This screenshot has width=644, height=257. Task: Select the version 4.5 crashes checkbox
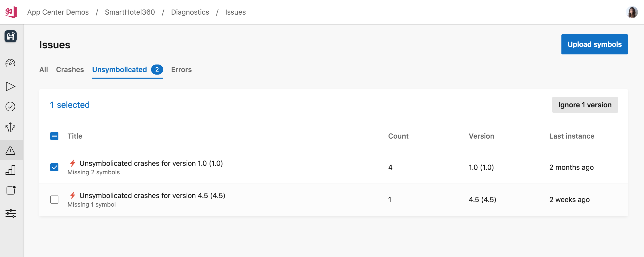[x=54, y=199]
